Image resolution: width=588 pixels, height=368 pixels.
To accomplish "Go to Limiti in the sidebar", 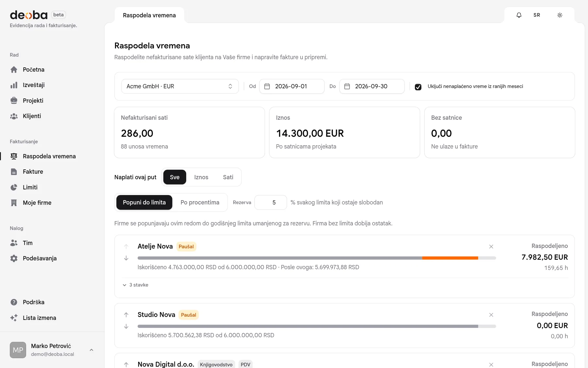I will click(30, 187).
